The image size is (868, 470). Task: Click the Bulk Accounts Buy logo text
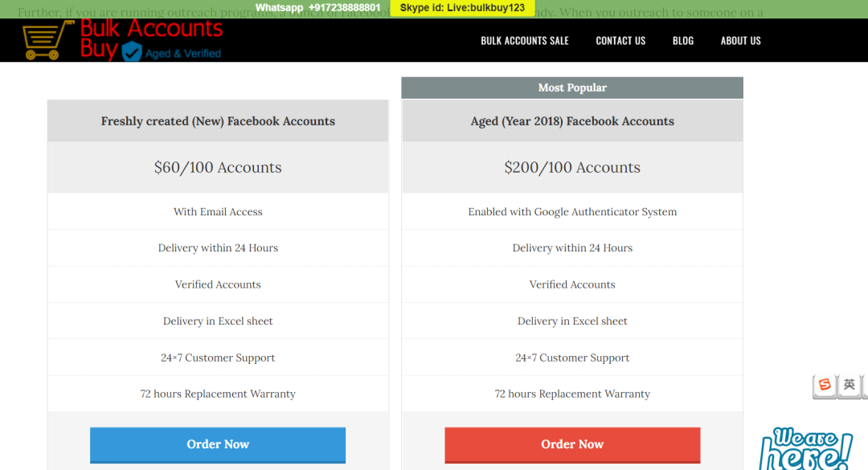pos(151,39)
